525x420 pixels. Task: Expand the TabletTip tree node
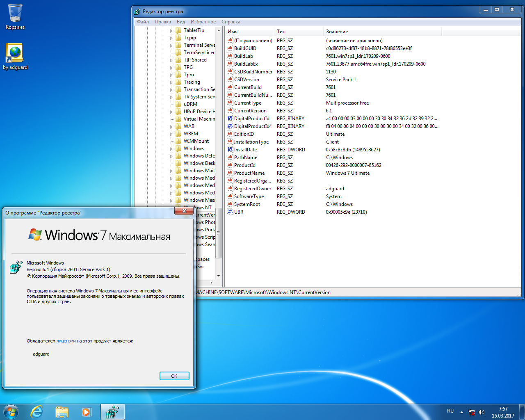[171, 31]
